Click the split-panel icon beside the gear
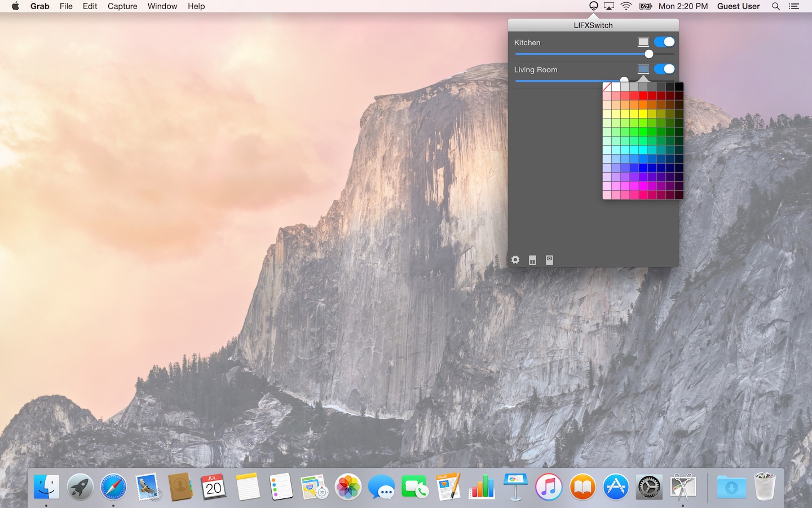Image resolution: width=812 pixels, height=508 pixels. tap(532, 260)
